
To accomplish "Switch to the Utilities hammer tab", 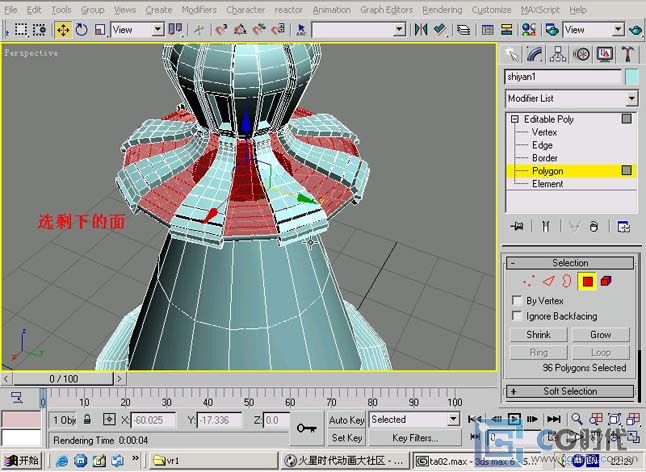I will (x=627, y=54).
